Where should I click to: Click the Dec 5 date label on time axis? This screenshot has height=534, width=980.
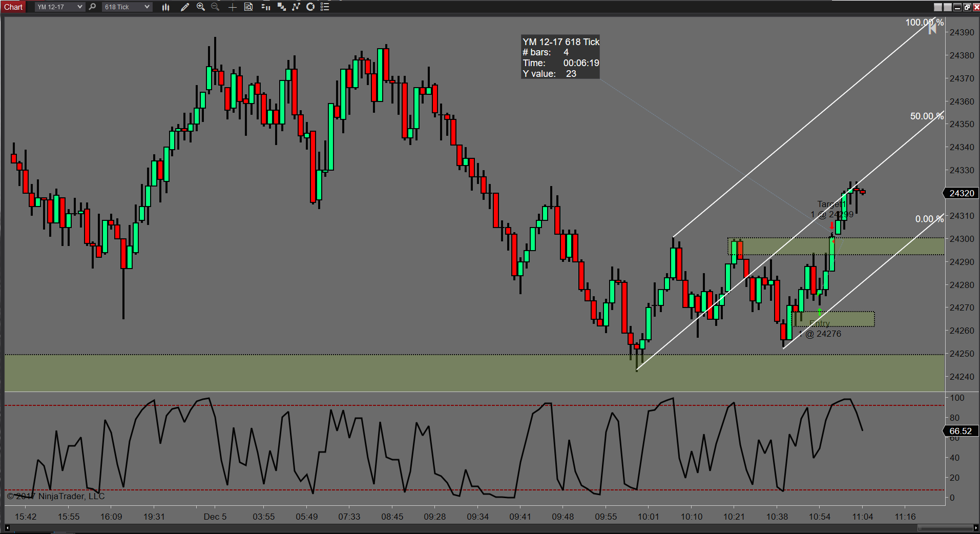[x=215, y=517]
